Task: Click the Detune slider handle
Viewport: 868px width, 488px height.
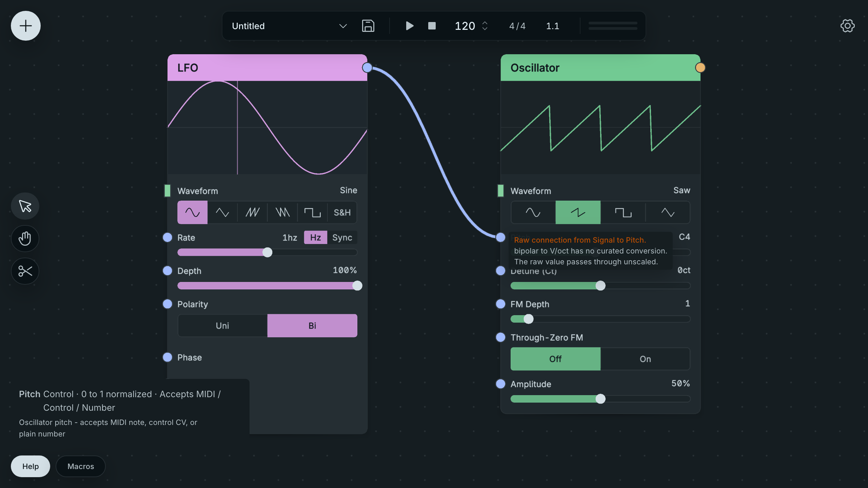Action: (600, 286)
